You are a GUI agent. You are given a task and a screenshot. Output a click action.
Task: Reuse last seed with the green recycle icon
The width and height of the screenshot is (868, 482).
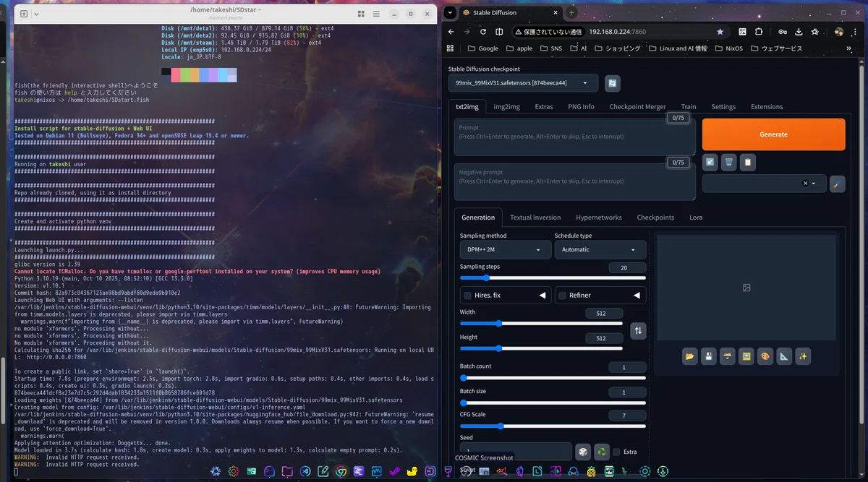point(601,452)
